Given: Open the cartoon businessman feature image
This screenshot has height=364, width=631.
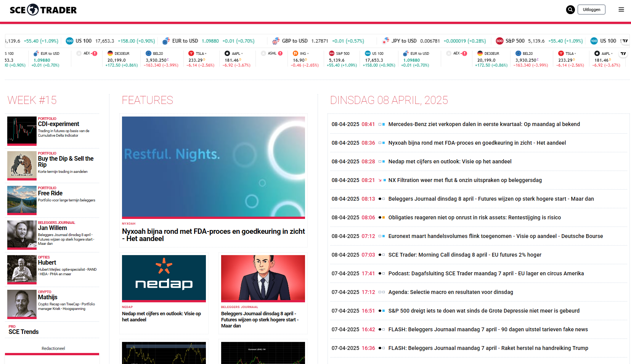Looking at the screenshot, I should 263,279.
